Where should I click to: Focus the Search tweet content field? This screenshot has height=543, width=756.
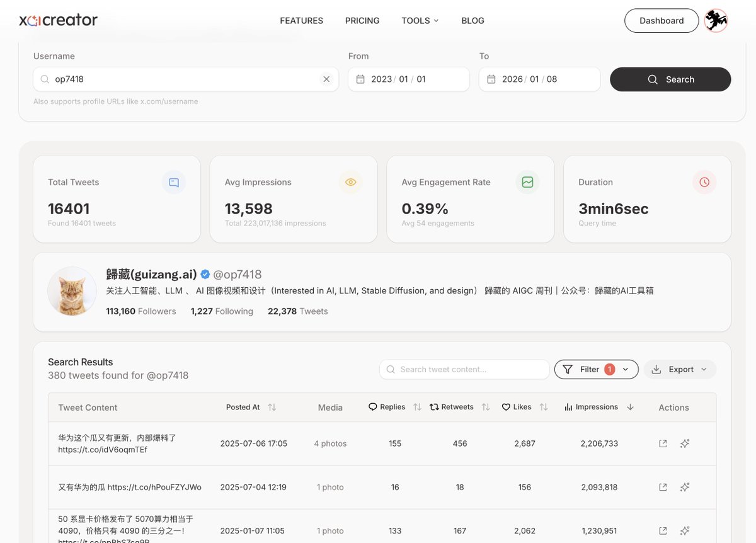pyautogui.click(x=464, y=370)
